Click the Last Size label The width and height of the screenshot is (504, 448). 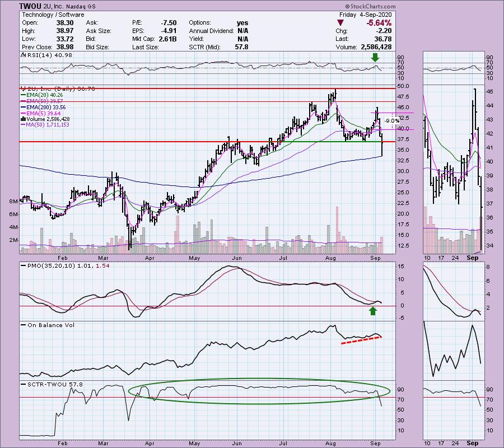[x=145, y=47]
